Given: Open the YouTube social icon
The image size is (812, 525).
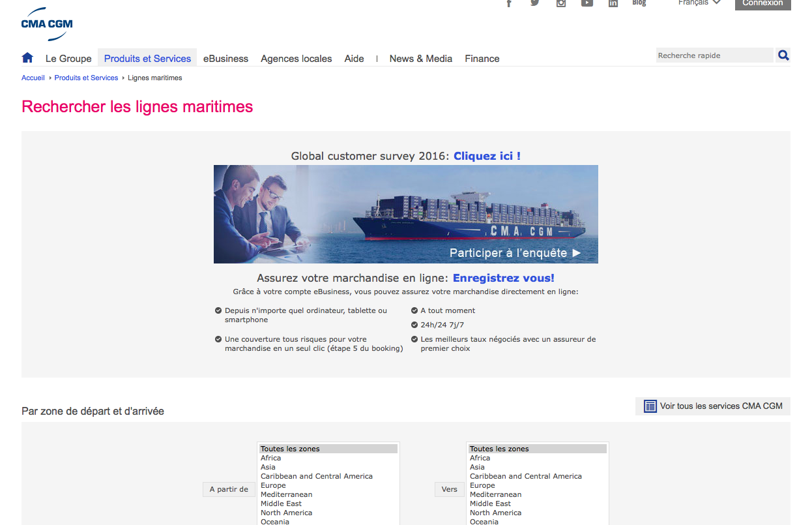Looking at the screenshot, I should click(587, 3).
